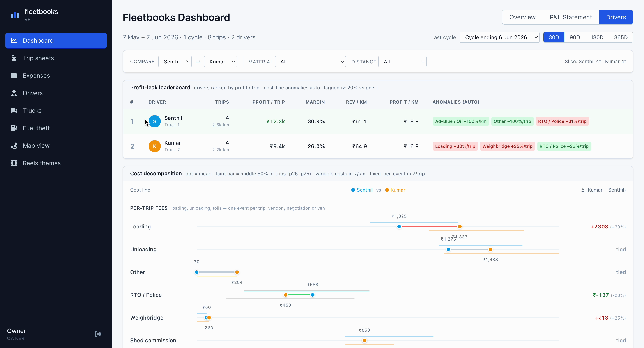Click the ₹-137 RTO / Police delta value

pos(600,295)
